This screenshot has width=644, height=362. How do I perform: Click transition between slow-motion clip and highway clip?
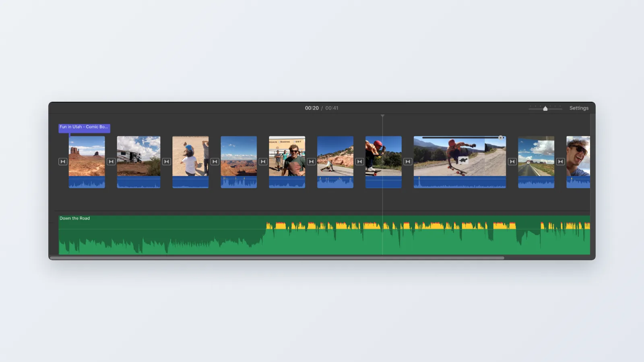click(x=512, y=162)
